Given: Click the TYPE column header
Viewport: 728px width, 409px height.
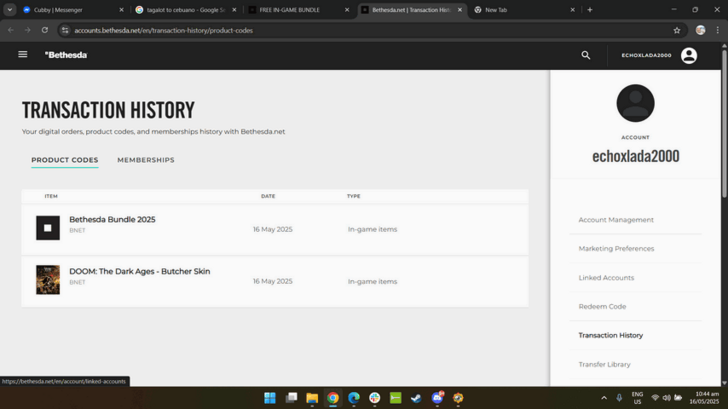Looking at the screenshot, I should point(353,196).
